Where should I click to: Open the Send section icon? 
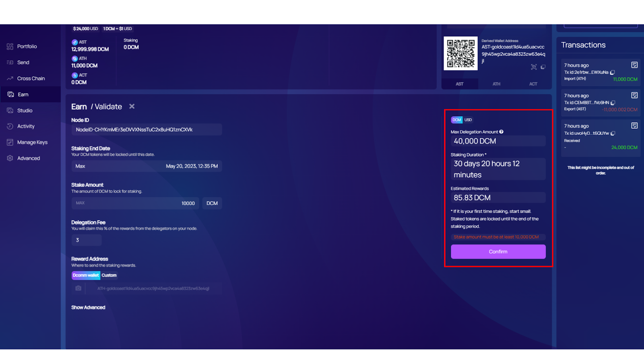[10, 62]
